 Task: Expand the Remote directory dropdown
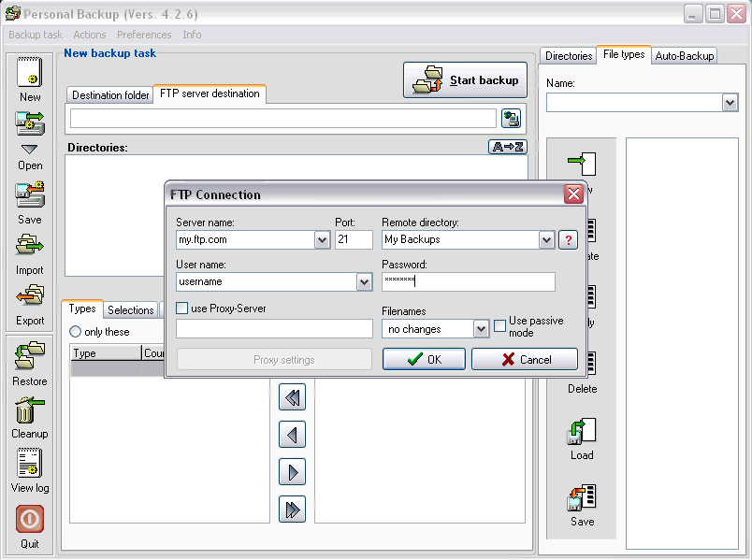546,239
